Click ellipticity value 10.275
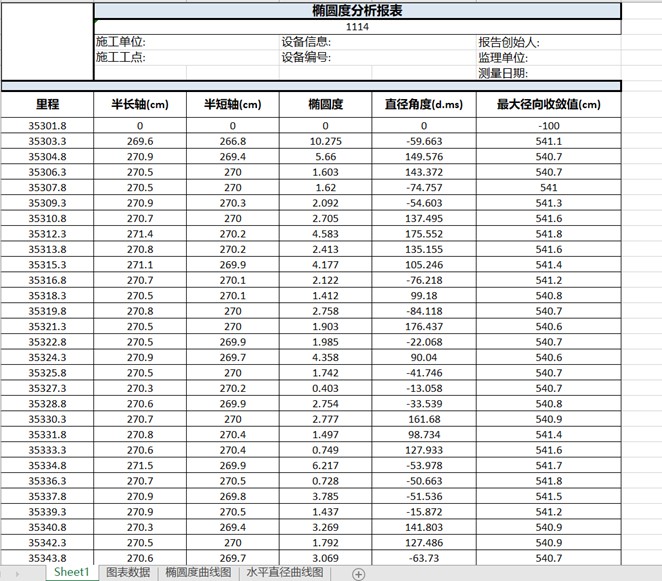Image resolution: width=662 pixels, height=581 pixels. 326,141
